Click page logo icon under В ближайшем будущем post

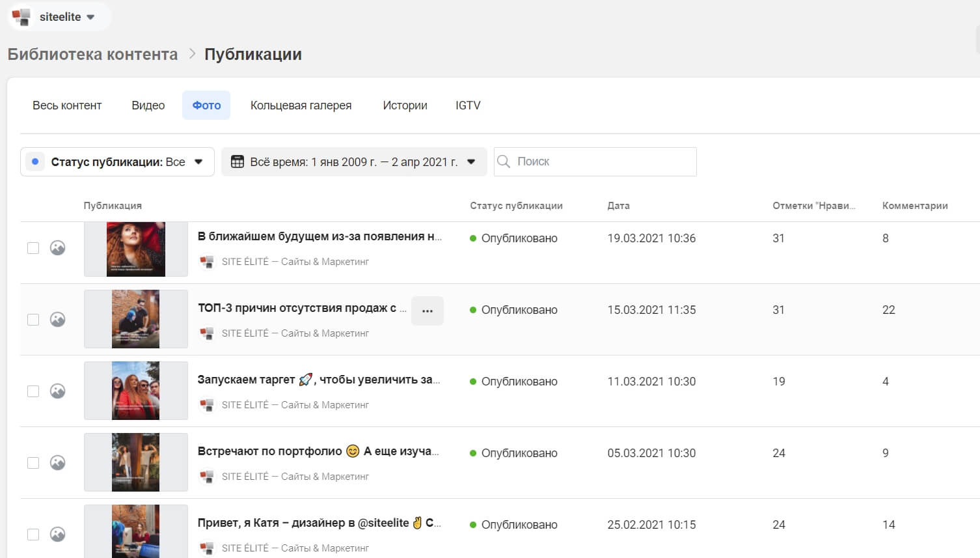tap(207, 262)
